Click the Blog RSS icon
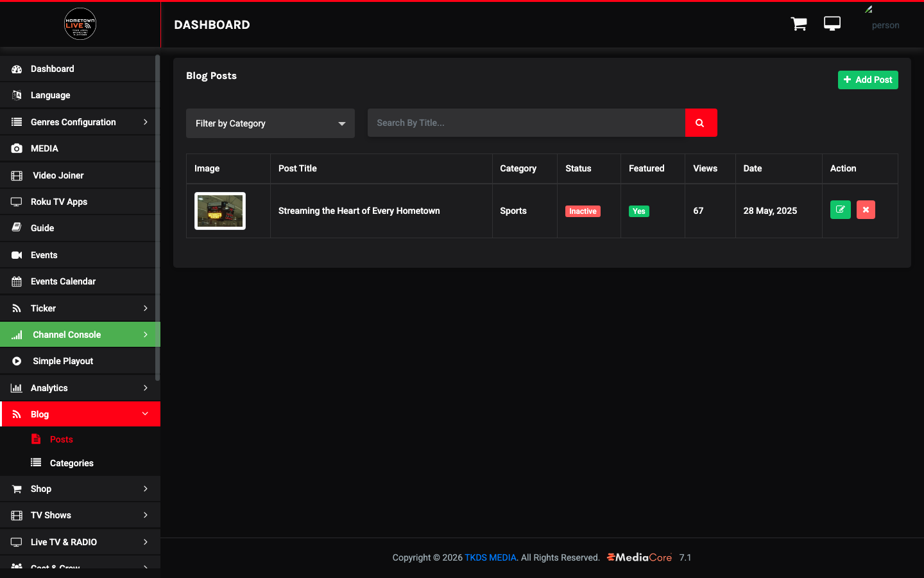 click(x=17, y=414)
